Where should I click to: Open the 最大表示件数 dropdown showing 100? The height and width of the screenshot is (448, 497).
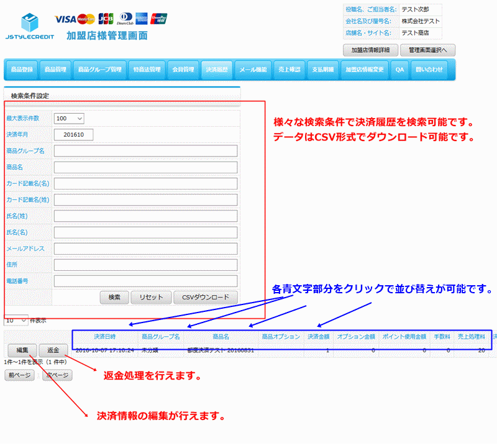pyautogui.click(x=69, y=119)
